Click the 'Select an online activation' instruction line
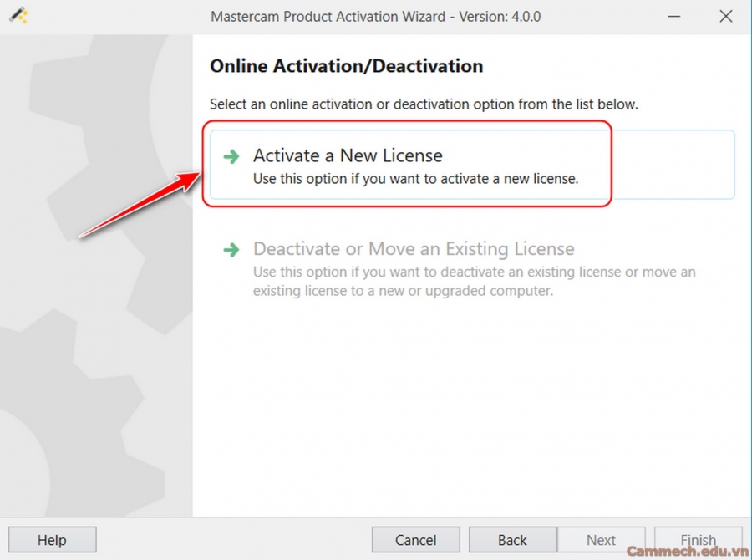 tap(424, 104)
